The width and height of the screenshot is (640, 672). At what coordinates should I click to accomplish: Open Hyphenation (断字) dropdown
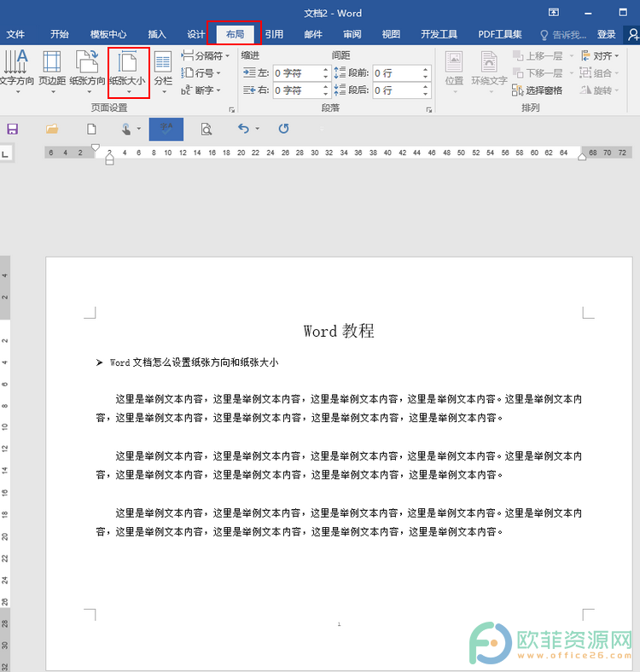click(201, 90)
